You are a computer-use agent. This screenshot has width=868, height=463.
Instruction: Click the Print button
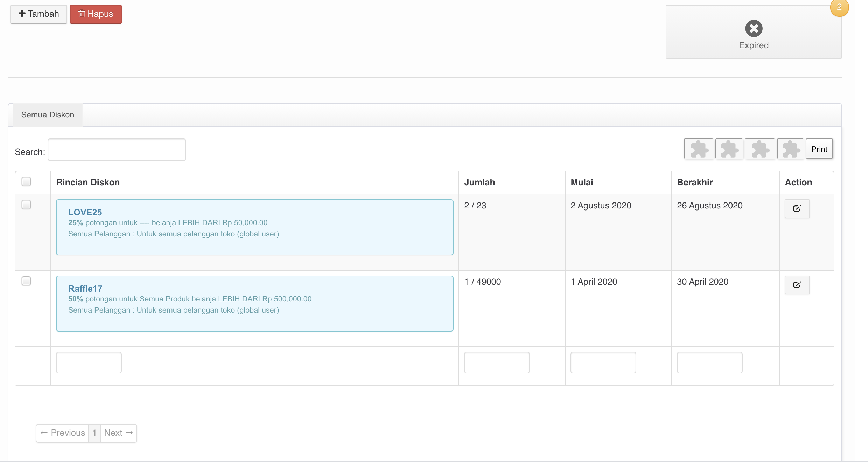819,149
